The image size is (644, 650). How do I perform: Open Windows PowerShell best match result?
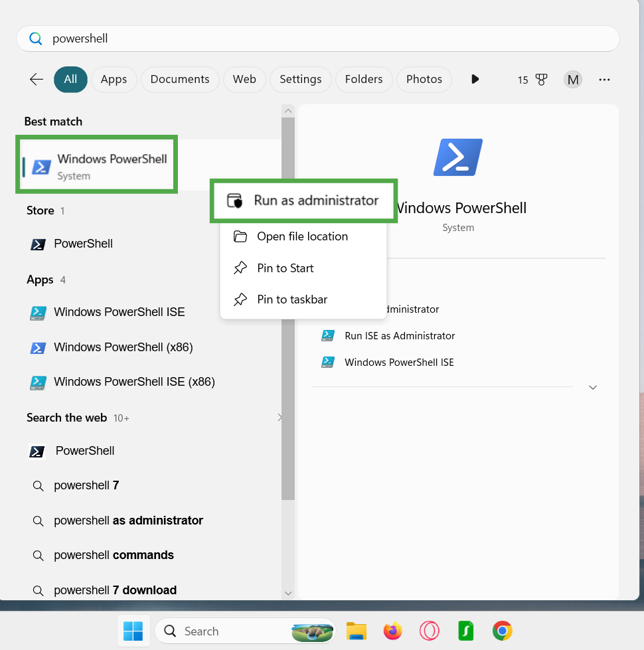pos(96,164)
